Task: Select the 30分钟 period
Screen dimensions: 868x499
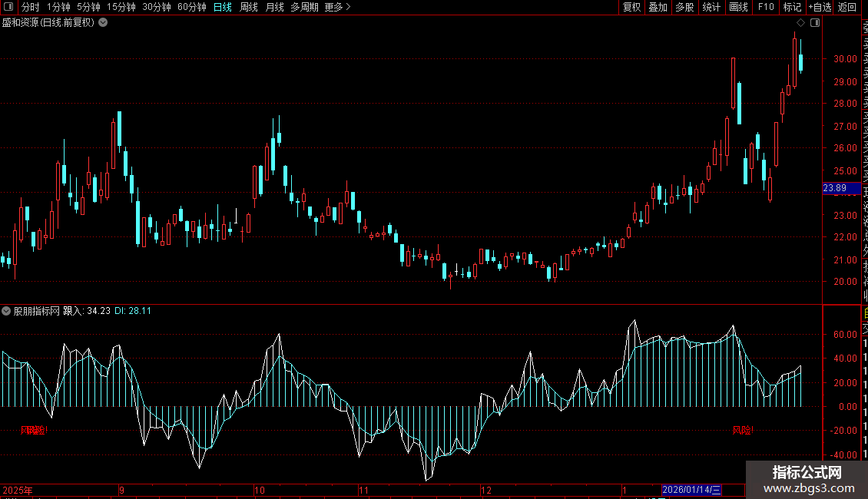Action: [x=157, y=7]
